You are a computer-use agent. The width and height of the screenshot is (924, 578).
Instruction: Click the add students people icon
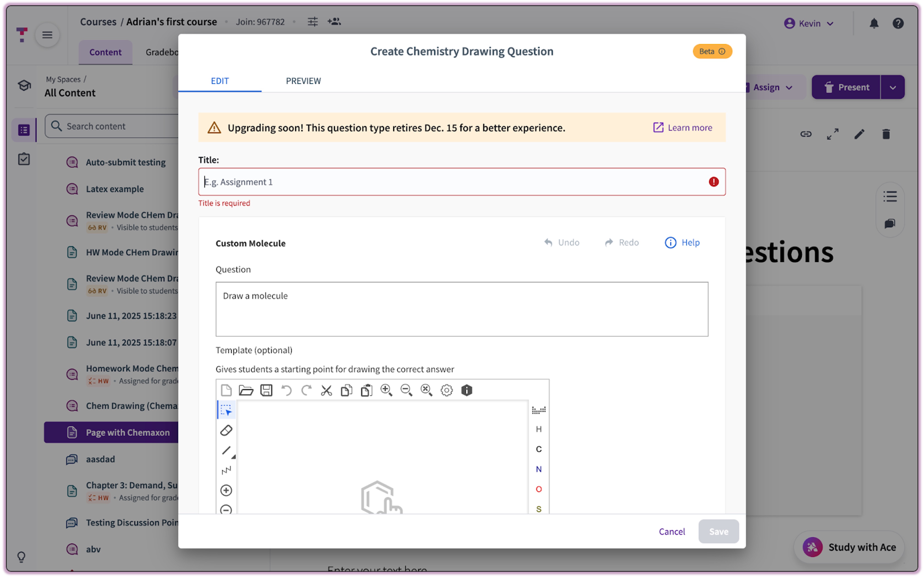coord(334,22)
